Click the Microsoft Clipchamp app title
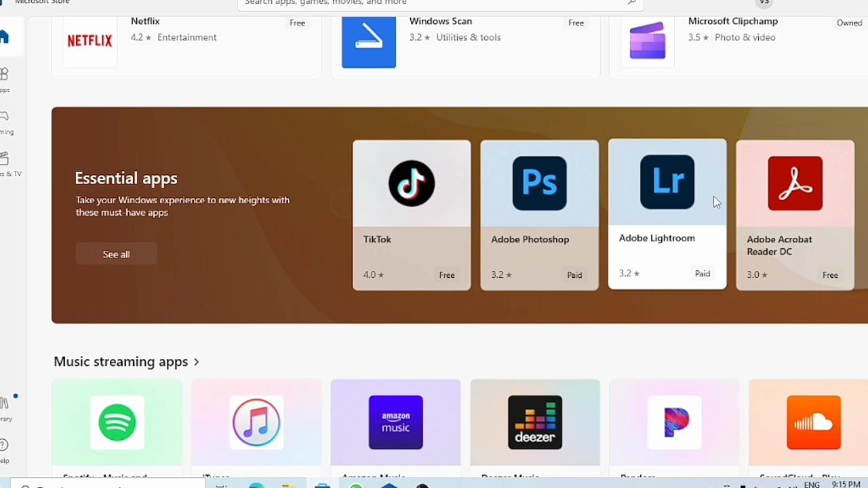868x488 pixels. tap(733, 21)
